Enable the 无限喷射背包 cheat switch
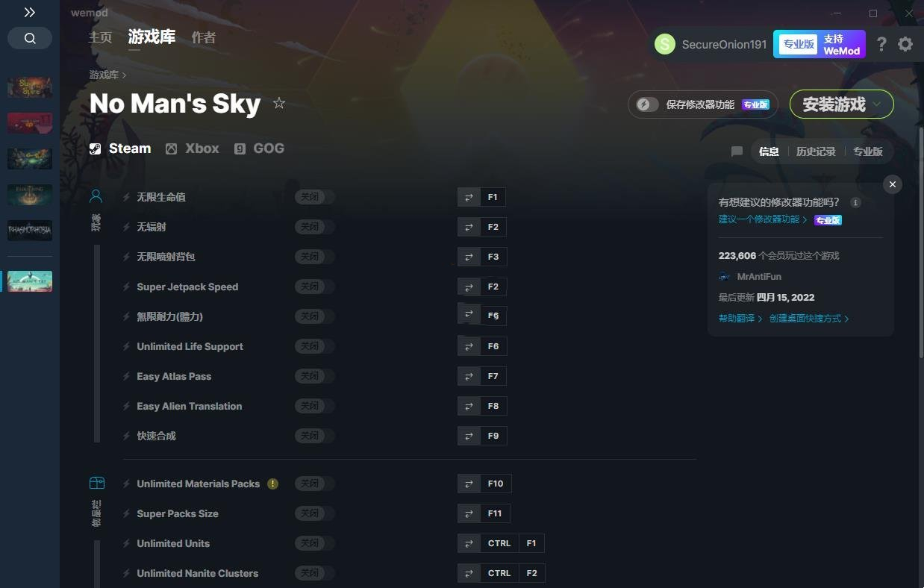Screen dimensions: 924x588 [315, 257]
